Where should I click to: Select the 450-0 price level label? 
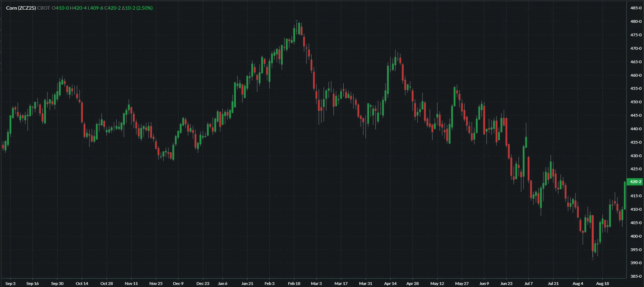(636, 102)
